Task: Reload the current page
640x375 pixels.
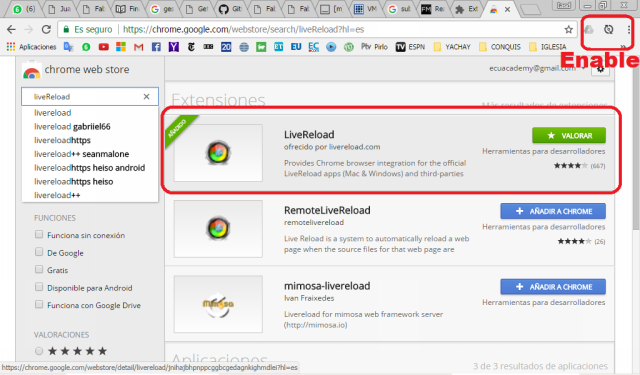Action: coord(46,29)
